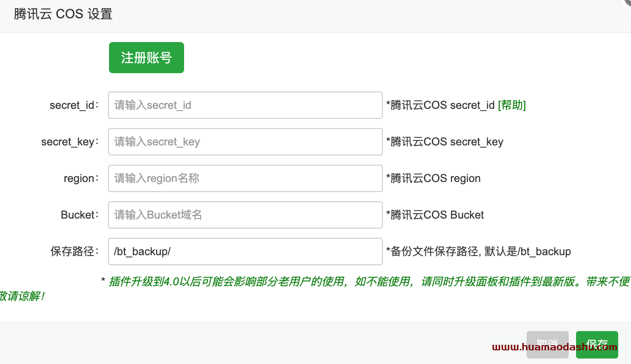This screenshot has height=364, width=631.
Task: Click the 取消 cancel button
Action: pyautogui.click(x=548, y=345)
